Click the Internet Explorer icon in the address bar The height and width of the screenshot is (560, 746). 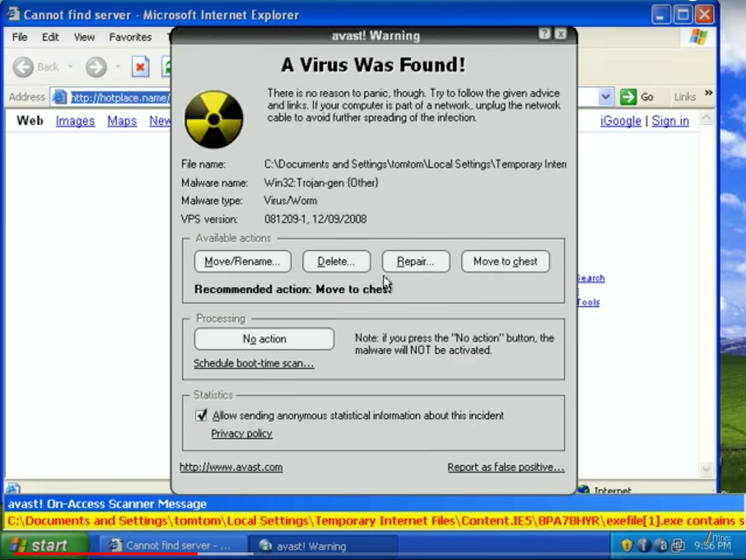pyautogui.click(x=59, y=97)
